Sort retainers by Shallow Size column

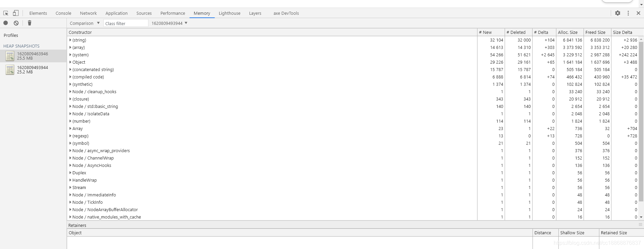pyautogui.click(x=579, y=233)
